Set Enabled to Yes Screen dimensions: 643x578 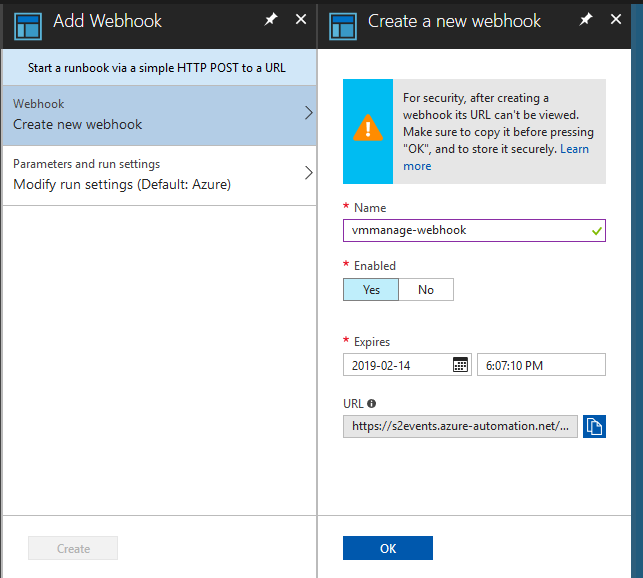371,290
